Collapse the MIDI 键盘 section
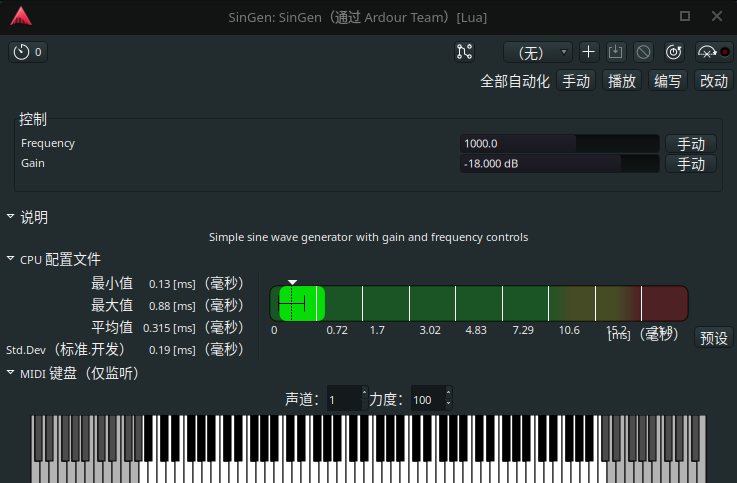737x483 pixels. [10, 372]
